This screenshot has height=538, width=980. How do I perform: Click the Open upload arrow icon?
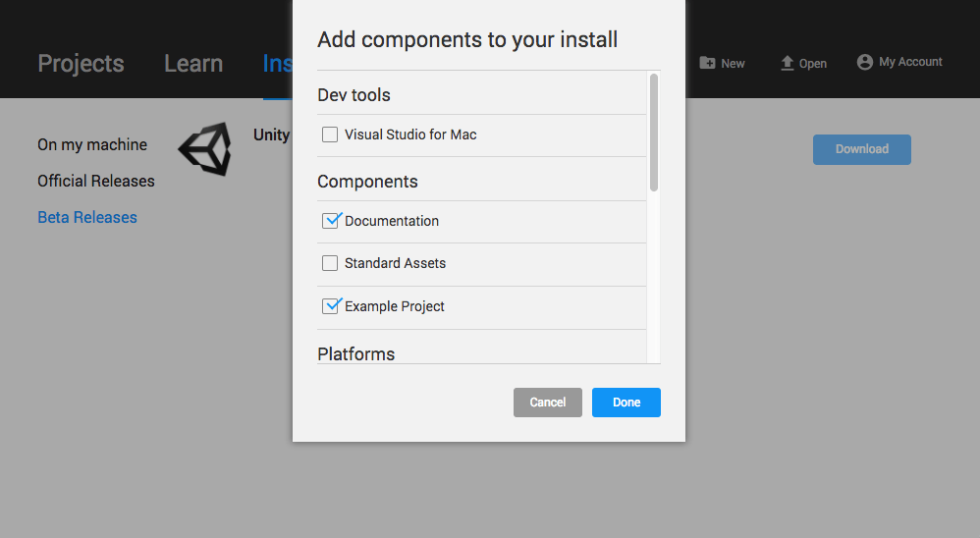(x=787, y=63)
